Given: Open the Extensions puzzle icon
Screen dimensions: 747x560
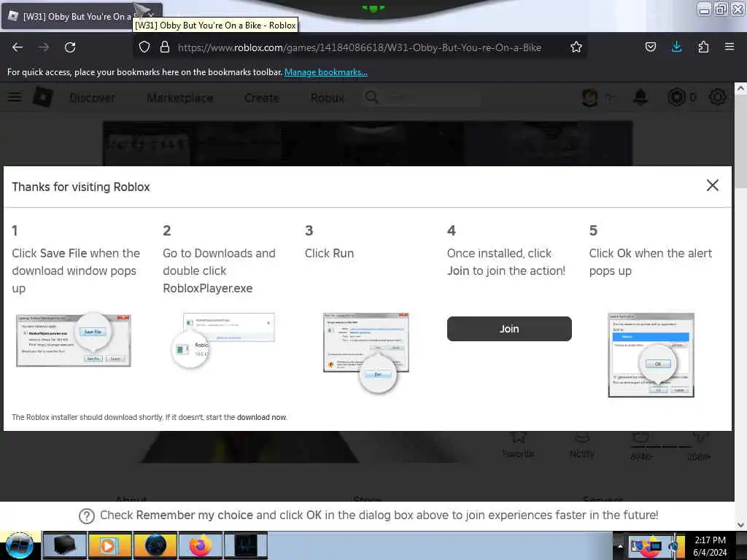Looking at the screenshot, I should pyautogui.click(x=703, y=47).
